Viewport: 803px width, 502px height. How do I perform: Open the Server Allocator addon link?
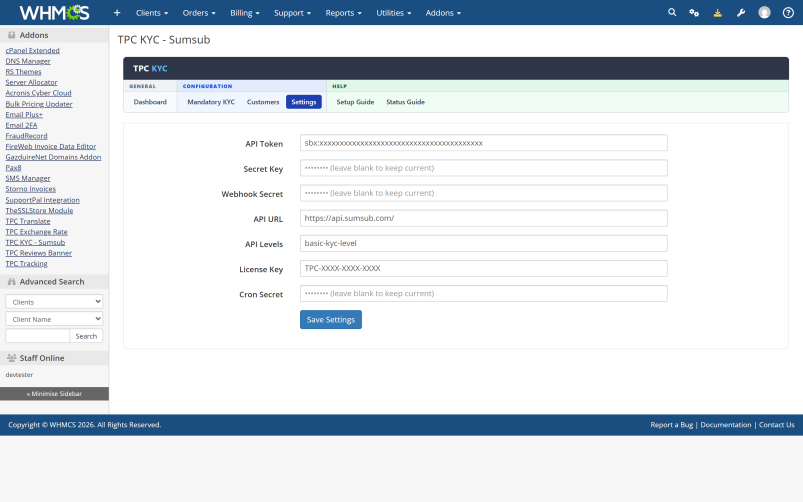click(x=31, y=82)
